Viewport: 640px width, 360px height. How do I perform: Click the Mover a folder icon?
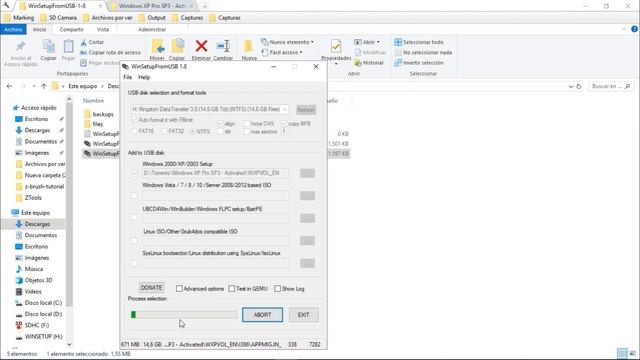point(158,46)
